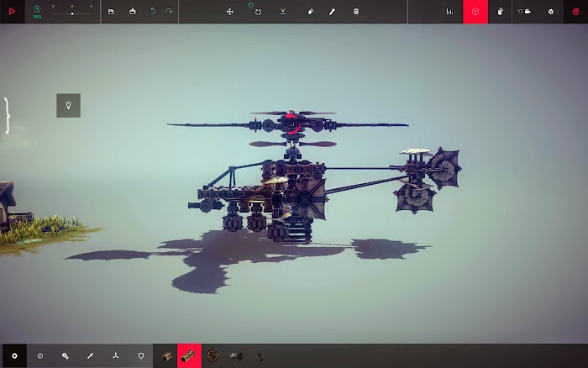
Task: Click the red rotor hub on the helicopter
Action: point(291,123)
